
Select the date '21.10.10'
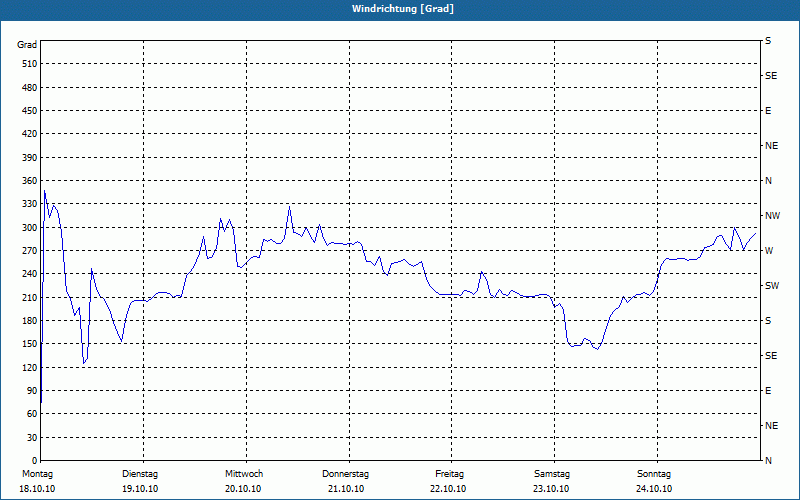(x=346, y=489)
